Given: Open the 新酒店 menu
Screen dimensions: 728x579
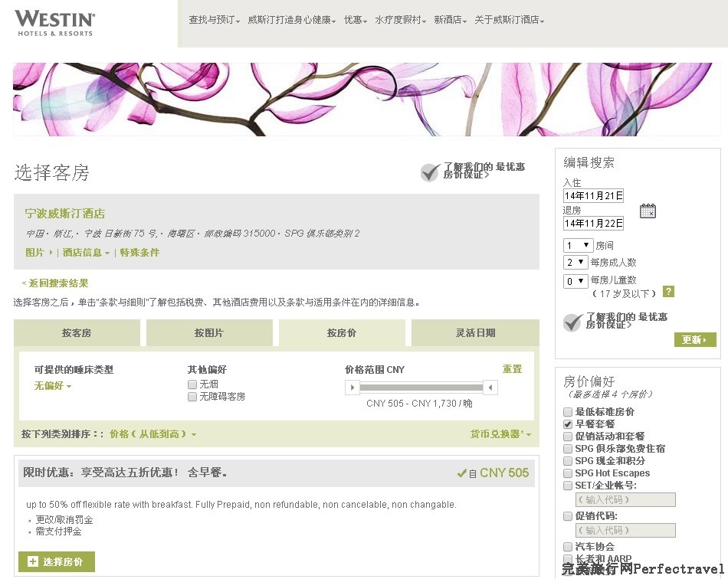Looking at the screenshot, I should pyautogui.click(x=451, y=20).
